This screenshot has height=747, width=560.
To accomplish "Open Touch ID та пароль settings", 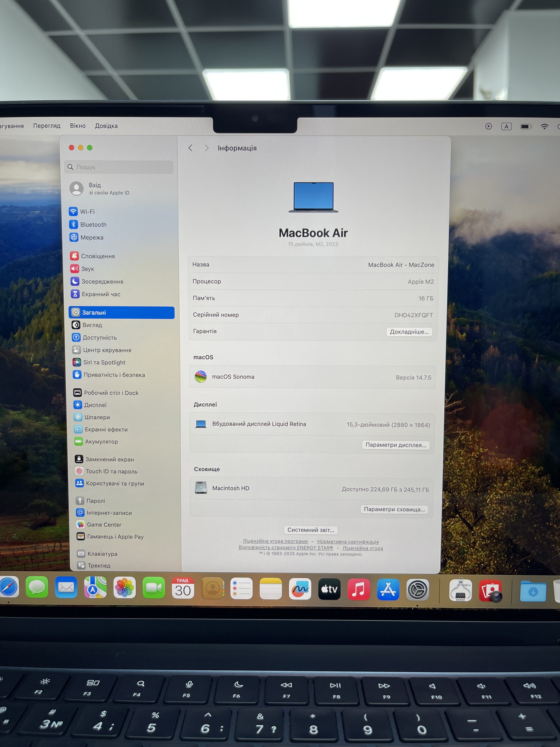I will click(x=106, y=471).
